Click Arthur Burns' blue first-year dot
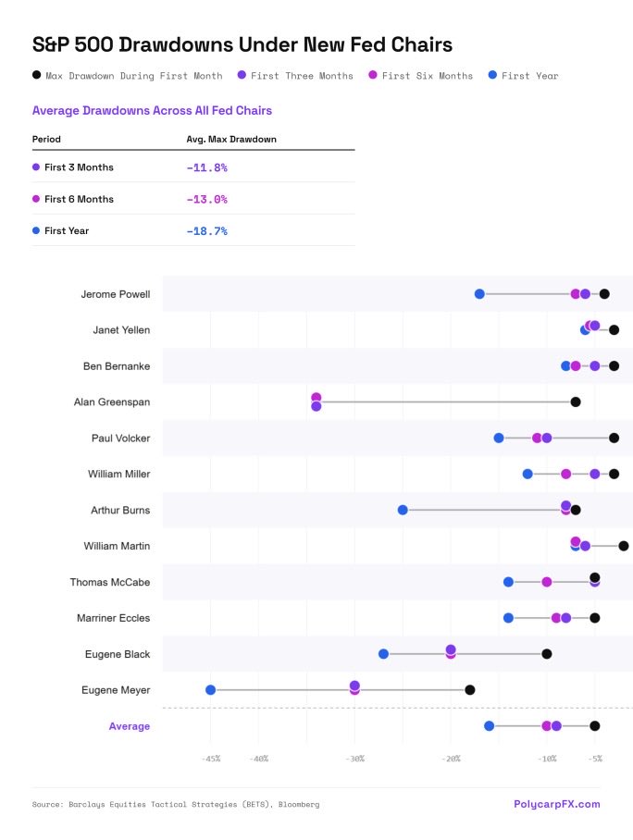This screenshot has width=633, height=840. tap(403, 510)
